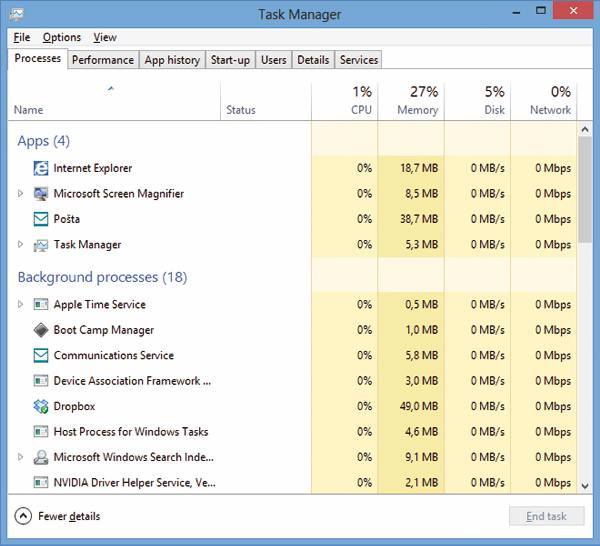
Task: Select the Microsoft Screen Magnifier icon
Action: 41,194
